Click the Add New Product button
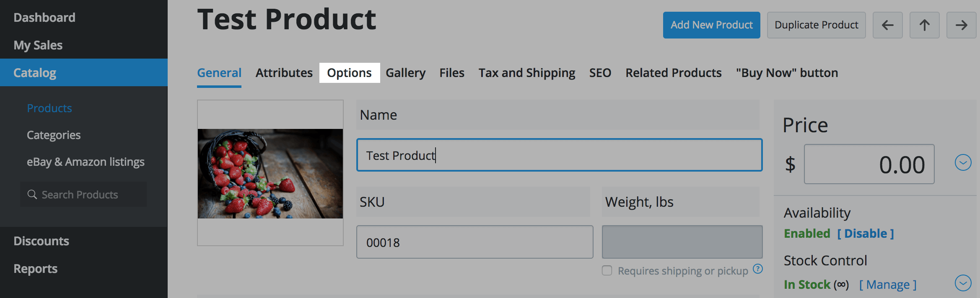 pyautogui.click(x=711, y=25)
